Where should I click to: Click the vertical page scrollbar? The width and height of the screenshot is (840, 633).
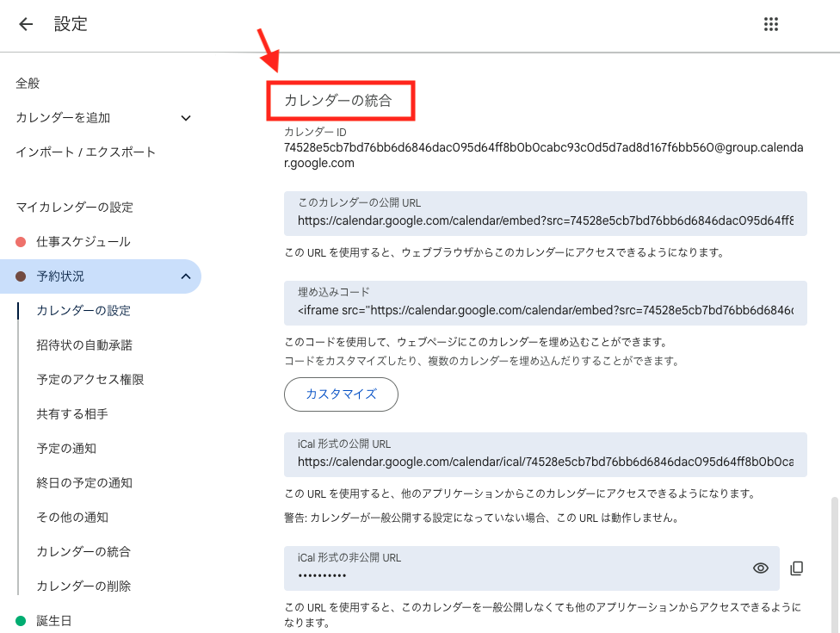(x=834, y=565)
